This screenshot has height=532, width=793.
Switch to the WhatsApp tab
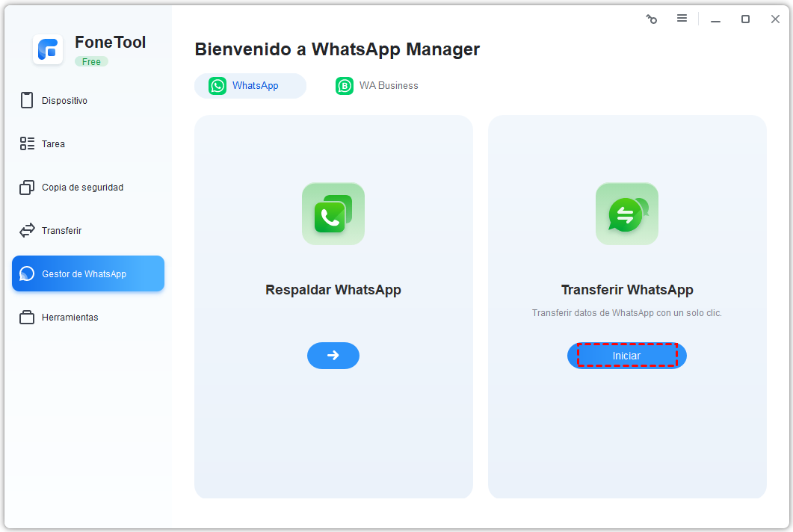coord(250,86)
